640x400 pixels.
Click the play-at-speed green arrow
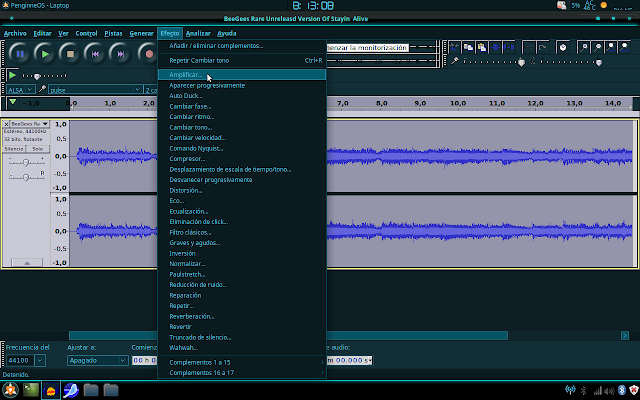point(12,76)
